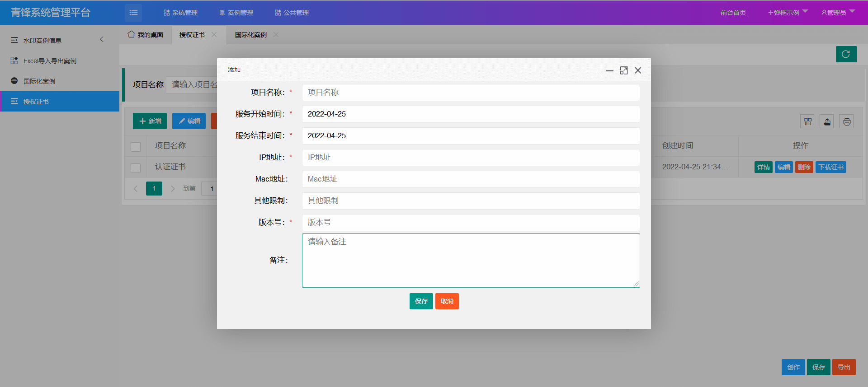Click the row's 删除 button
This screenshot has height=387, width=868.
(x=804, y=167)
